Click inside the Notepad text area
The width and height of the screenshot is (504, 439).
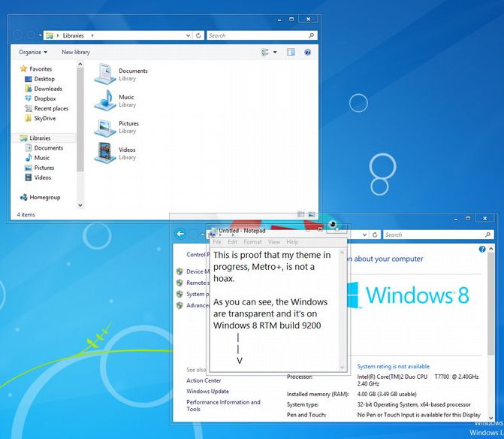(275, 310)
